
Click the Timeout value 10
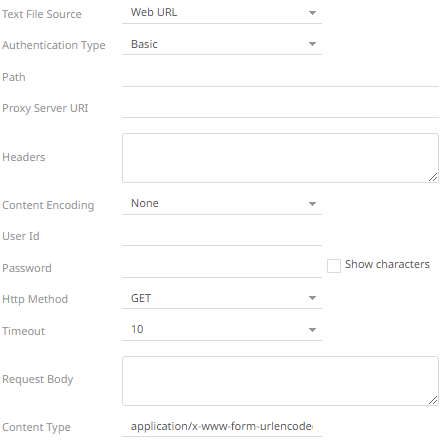point(137,329)
